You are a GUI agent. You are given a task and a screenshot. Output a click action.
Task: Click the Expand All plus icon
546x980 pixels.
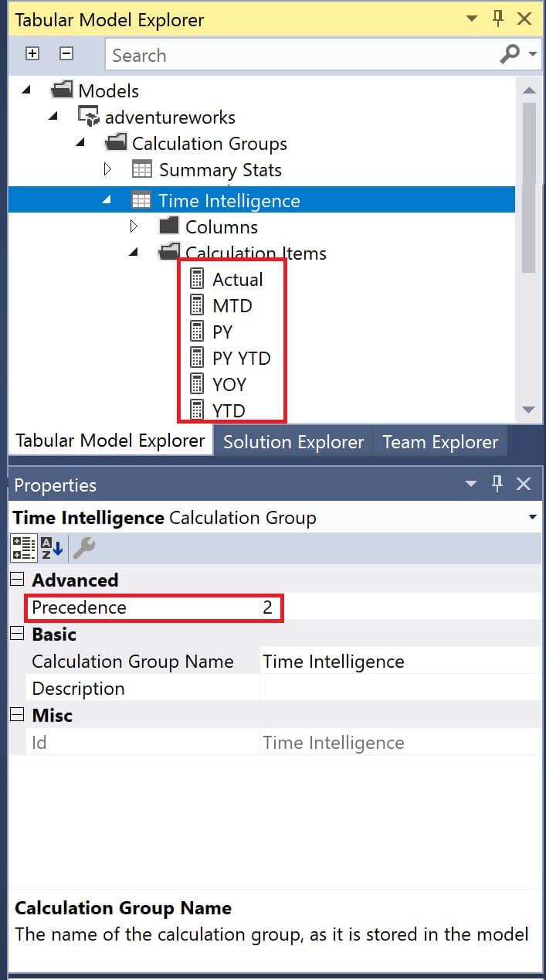click(x=32, y=54)
